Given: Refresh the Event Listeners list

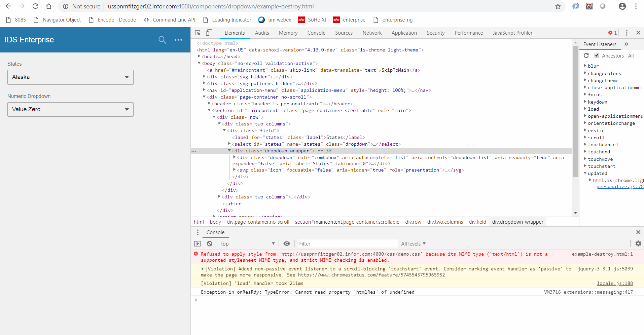Looking at the screenshot, I should pos(587,55).
